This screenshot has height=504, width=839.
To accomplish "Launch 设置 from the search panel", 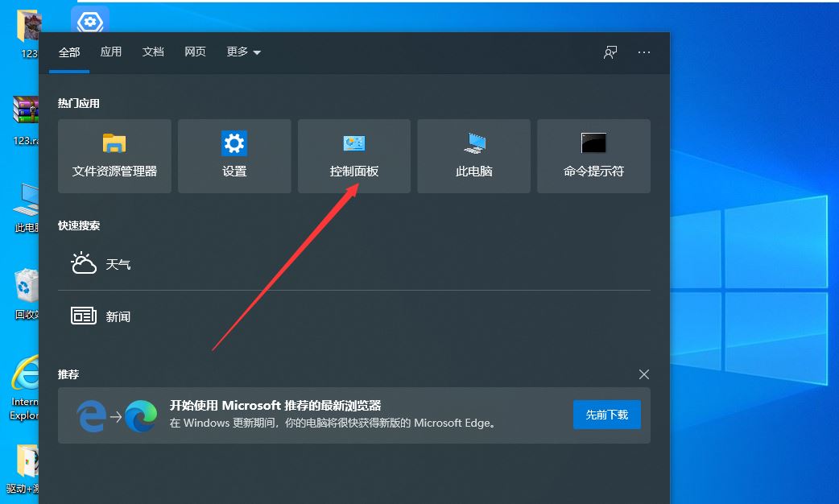I will (234, 155).
